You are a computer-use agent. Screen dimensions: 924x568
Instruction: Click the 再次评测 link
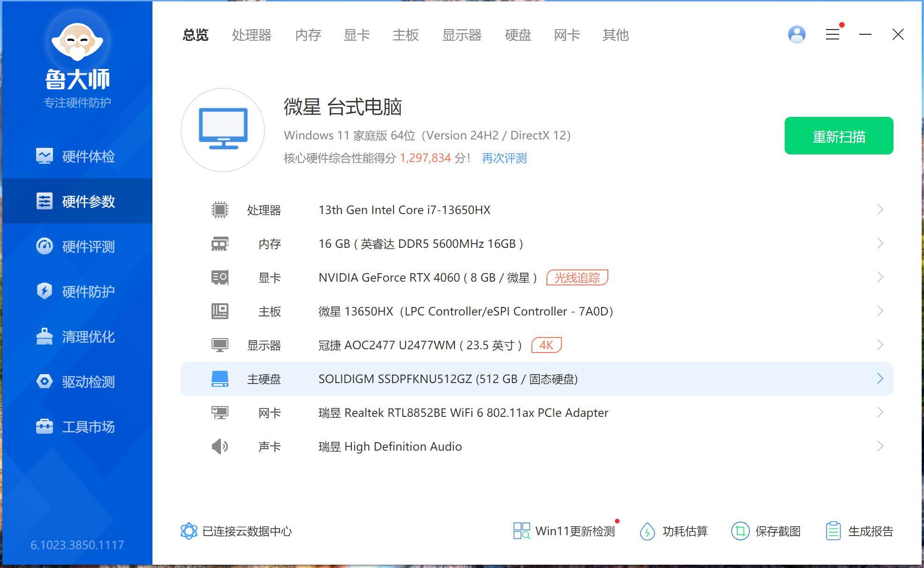coord(504,158)
